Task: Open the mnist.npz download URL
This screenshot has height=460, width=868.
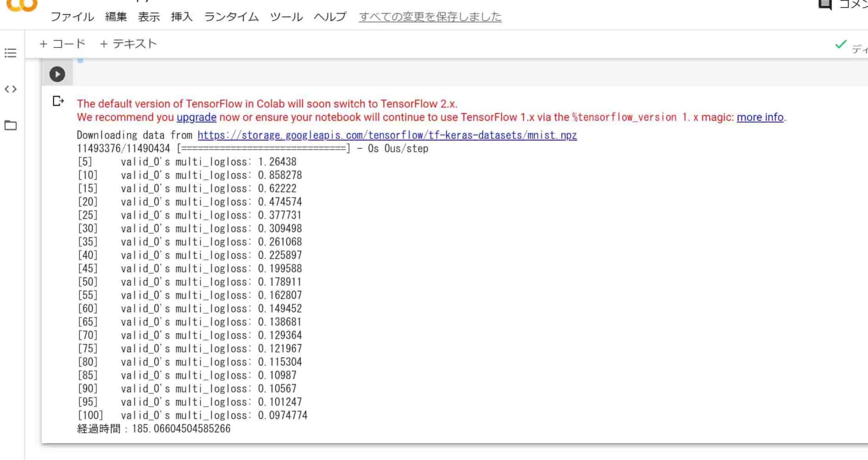Action: (x=386, y=135)
